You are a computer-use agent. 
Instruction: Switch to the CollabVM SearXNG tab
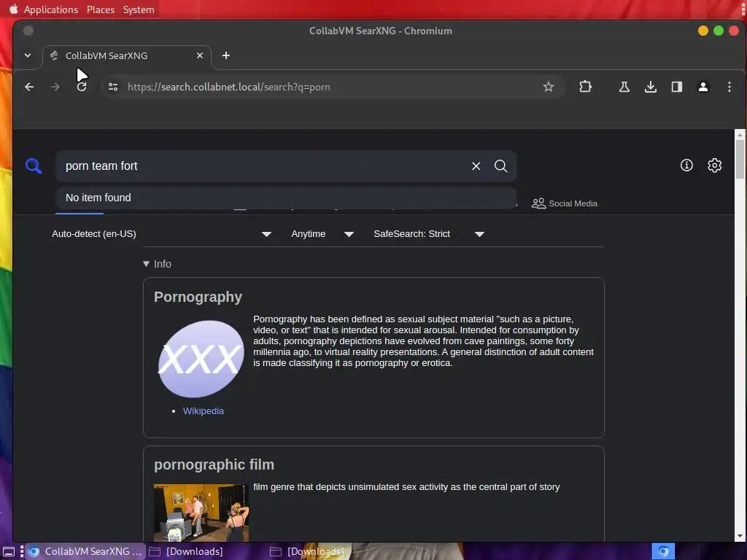[x=126, y=55]
